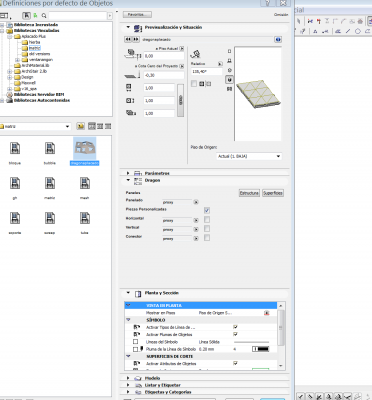Click the previous object arrow icon
Screen dimensions: 372x400
click(x=128, y=39)
